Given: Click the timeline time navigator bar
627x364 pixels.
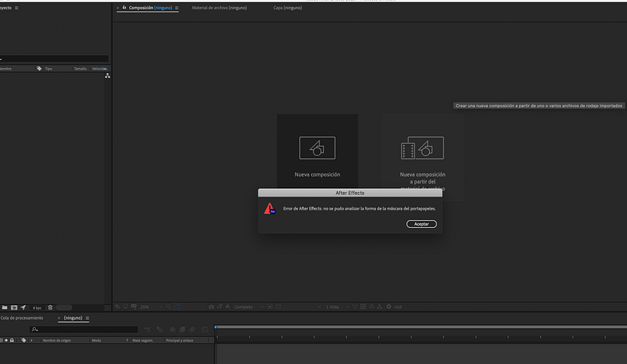Looking at the screenshot, I should (422, 327).
